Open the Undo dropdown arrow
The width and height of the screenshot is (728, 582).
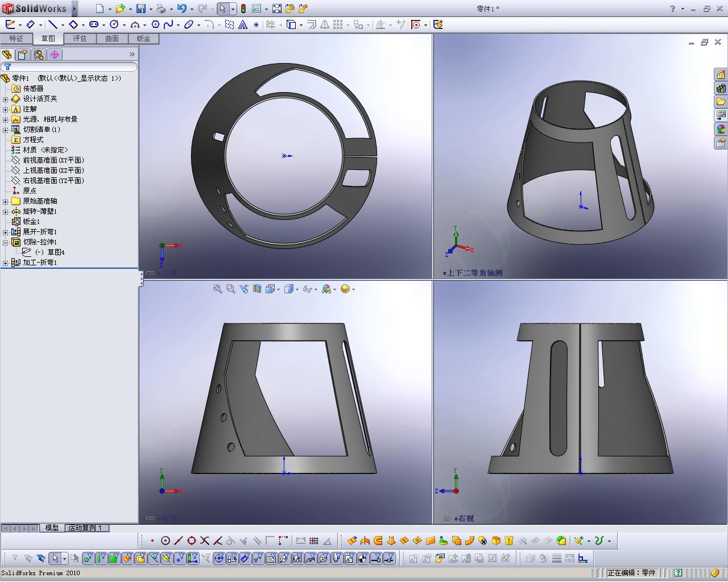[x=192, y=9]
